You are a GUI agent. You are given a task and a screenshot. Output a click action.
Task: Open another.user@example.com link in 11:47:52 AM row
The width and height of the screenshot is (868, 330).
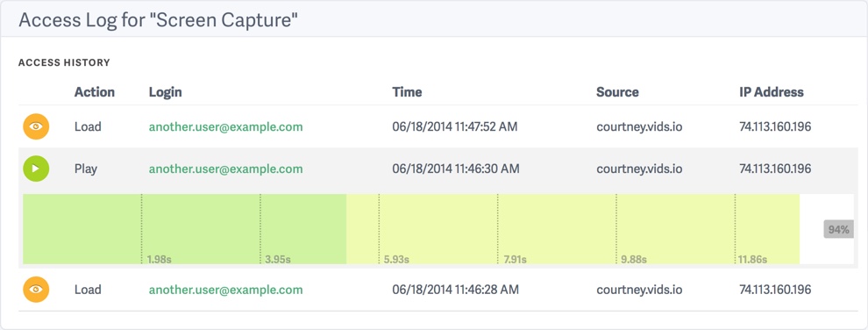(226, 126)
